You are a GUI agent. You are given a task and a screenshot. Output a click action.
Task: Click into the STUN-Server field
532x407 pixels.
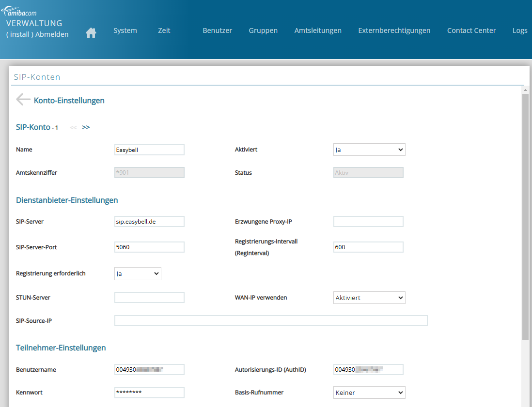tap(149, 298)
